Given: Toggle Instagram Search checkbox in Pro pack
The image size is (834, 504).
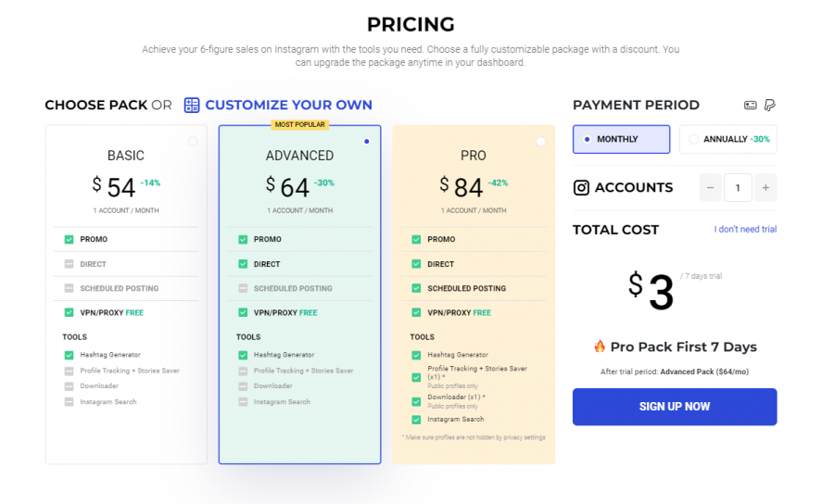Looking at the screenshot, I should pyautogui.click(x=416, y=420).
